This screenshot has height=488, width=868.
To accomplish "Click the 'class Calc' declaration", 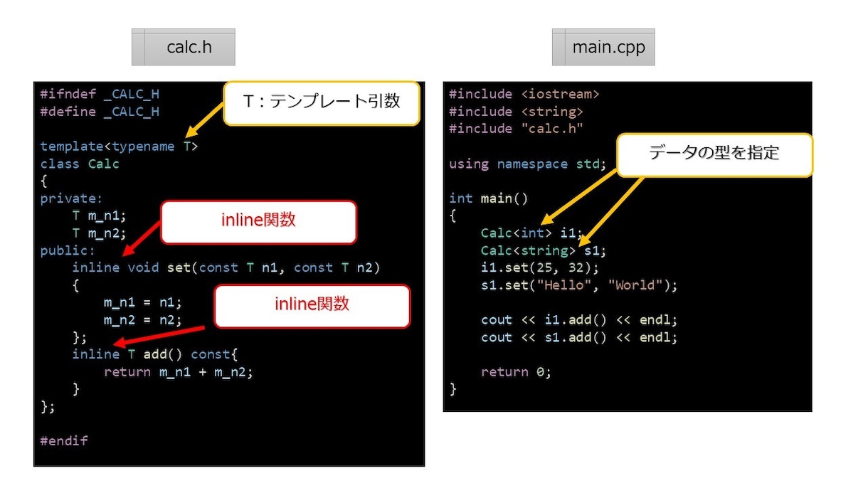I will [x=80, y=164].
